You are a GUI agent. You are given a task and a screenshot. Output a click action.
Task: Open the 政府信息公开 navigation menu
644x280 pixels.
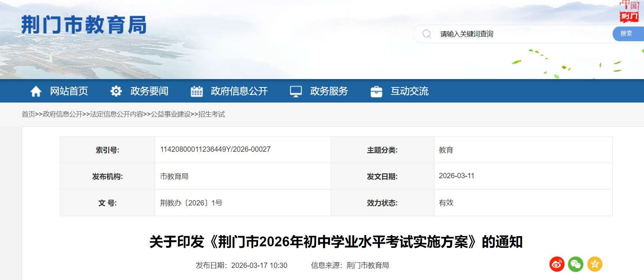pos(239,91)
